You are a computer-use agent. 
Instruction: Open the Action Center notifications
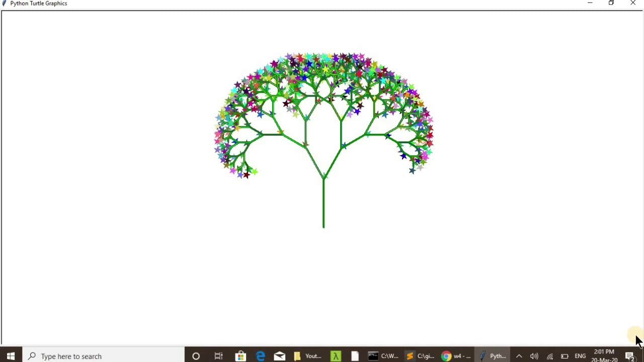(630, 356)
